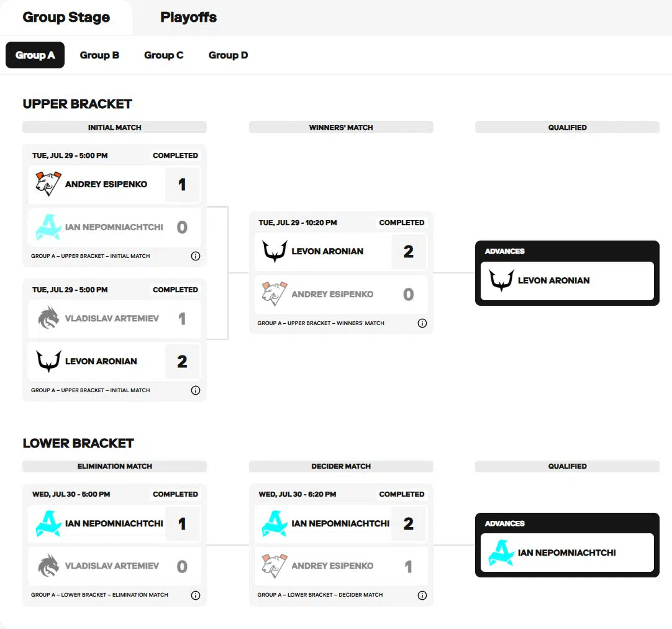This screenshot has width=672, height=629.
Task: Click 'Group A – Upper Bracket – Winners' Match' caption
Action: coord(320,323)
